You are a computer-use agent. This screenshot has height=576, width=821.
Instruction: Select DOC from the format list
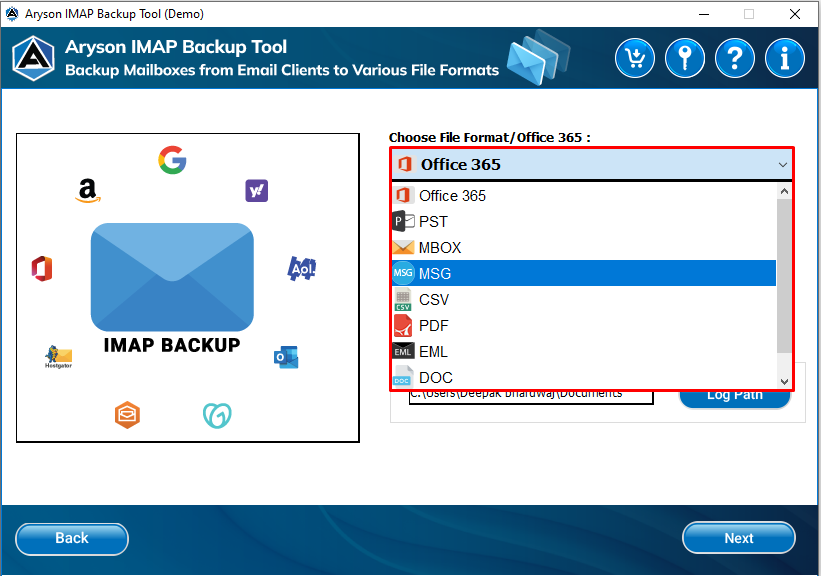point(584,377)
